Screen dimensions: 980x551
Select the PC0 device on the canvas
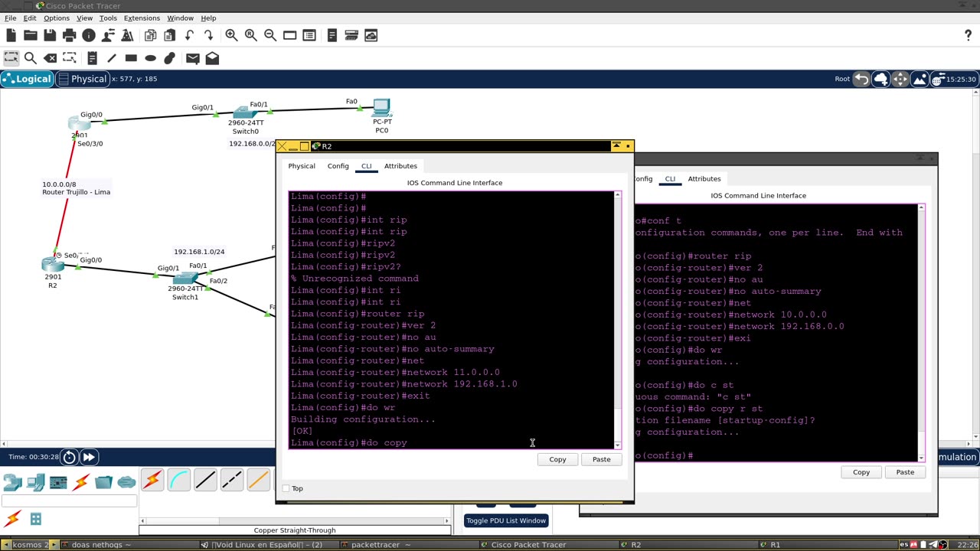[381, 108]
